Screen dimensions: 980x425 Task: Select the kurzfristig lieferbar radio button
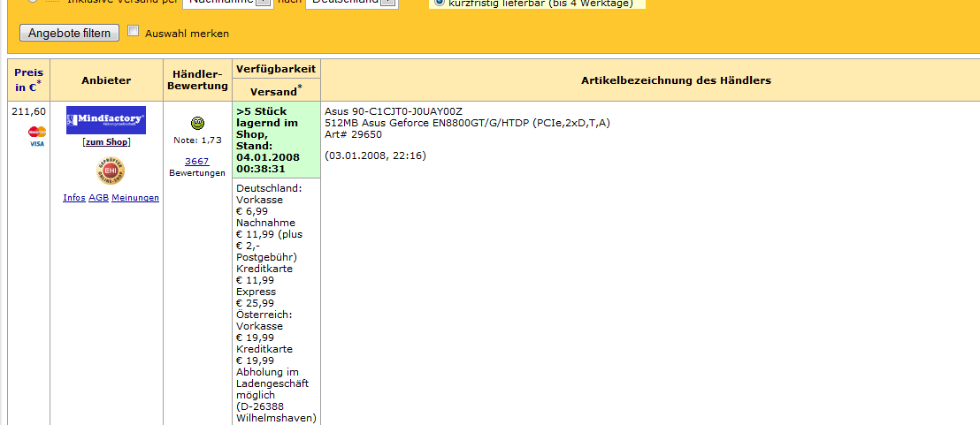click(x=439, y=3)
